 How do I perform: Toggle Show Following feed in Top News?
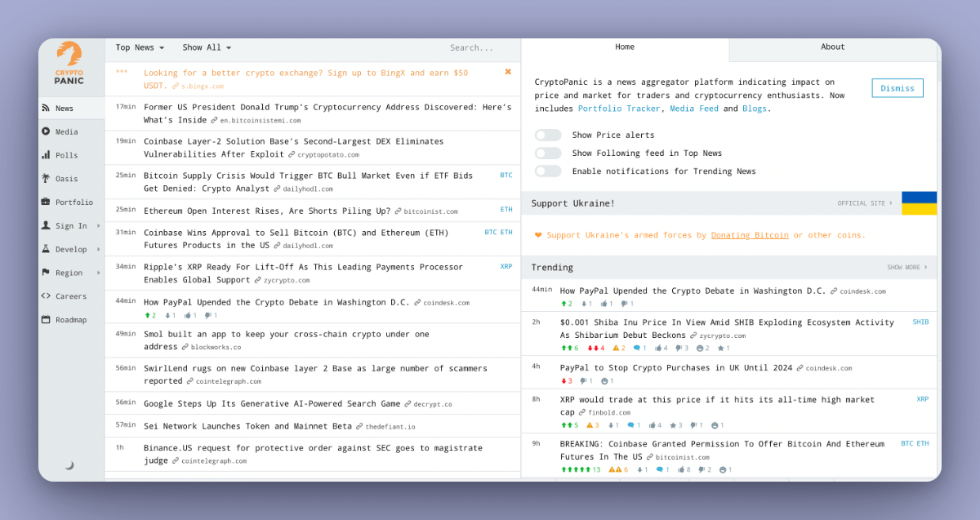[548, 153]
